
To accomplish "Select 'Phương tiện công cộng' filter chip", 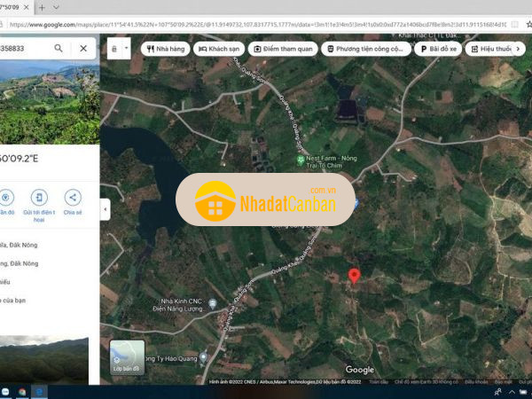I will (x=365, y=49).
